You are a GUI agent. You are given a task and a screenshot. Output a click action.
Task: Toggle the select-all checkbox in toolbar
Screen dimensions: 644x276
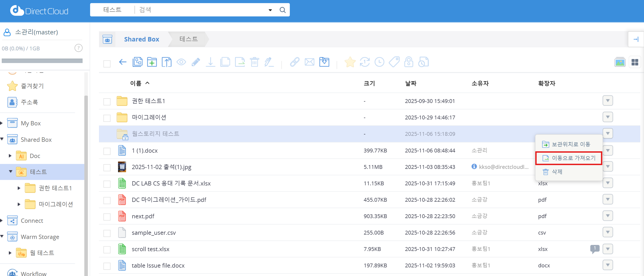point(107,63)
